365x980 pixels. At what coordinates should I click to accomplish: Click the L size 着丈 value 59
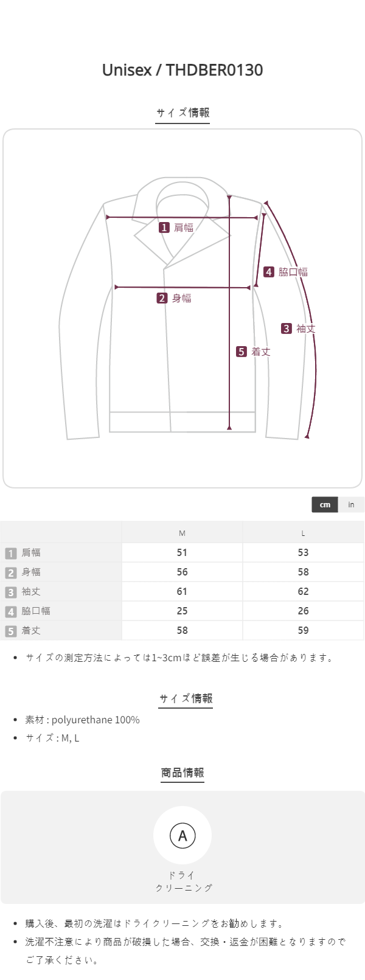[303, 630]
